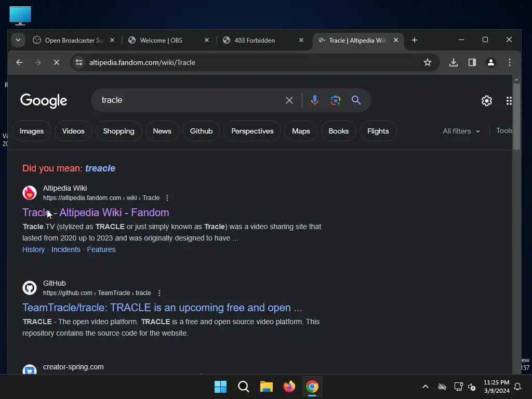Open the taskbar clock and date

(496, 387)
